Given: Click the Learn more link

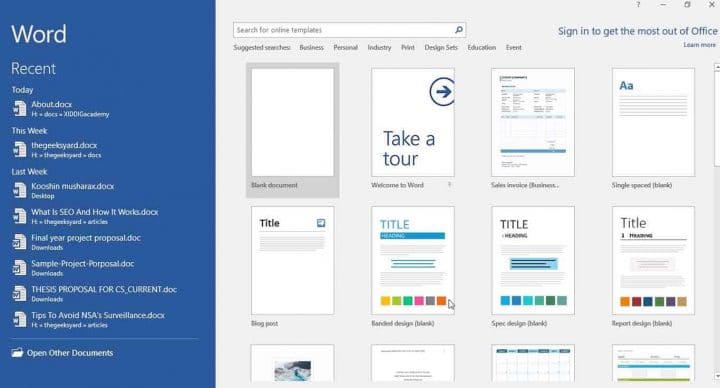Looking at the screenshot, I should pyautogui.click(x=699, y=45).
